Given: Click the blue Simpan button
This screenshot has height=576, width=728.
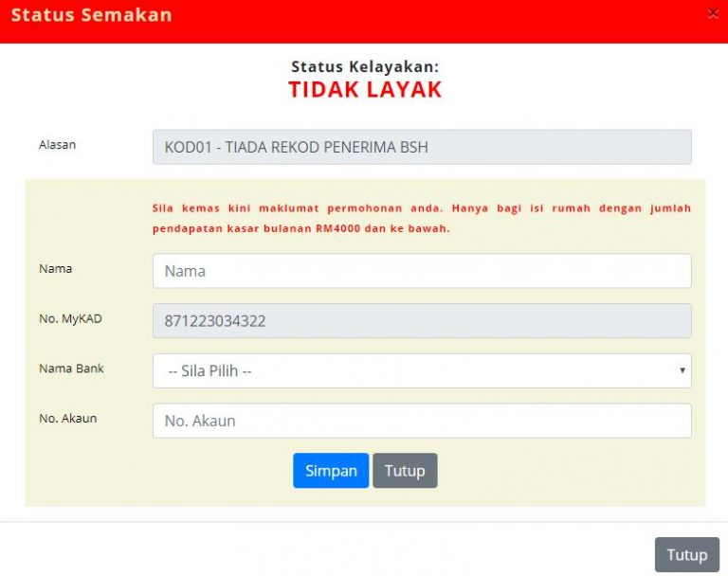Looking at the screenshot, I should point(331,471).
